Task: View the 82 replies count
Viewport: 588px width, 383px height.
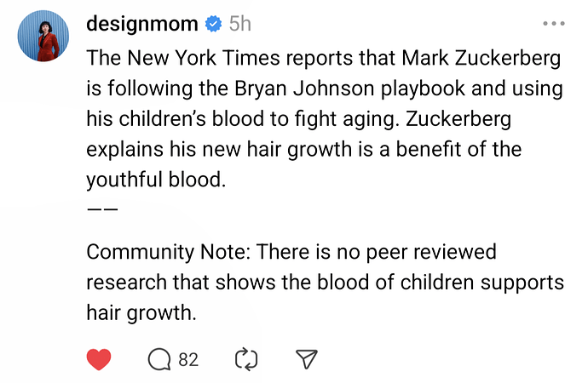Action: click(188, 360)
